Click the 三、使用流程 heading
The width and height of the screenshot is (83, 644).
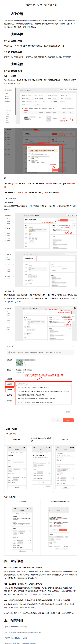pyautogui.click(x=13, y=64)
